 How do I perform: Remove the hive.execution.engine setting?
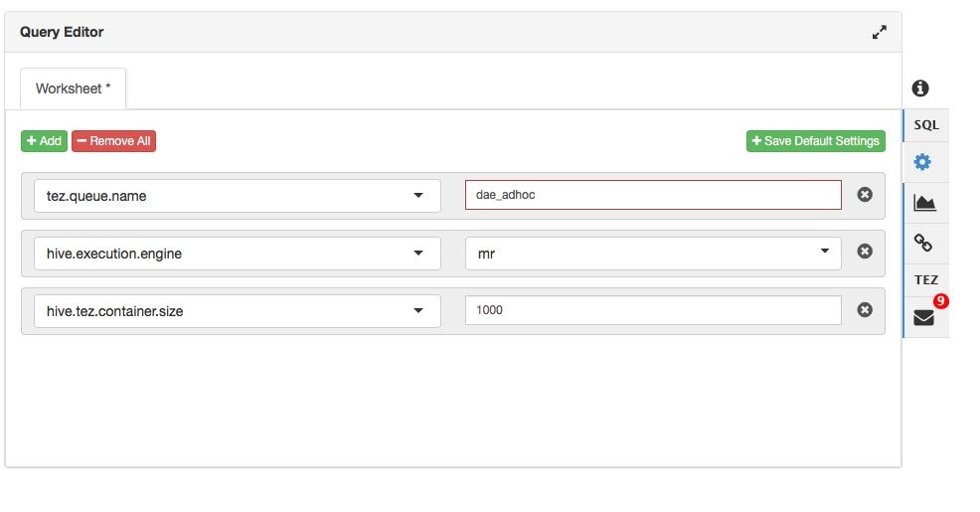pyautogui.click(x=865, y=253)
